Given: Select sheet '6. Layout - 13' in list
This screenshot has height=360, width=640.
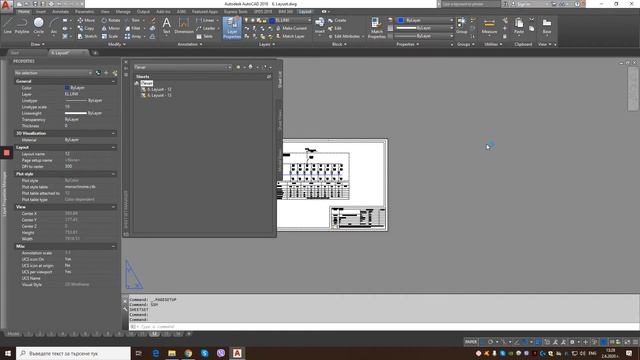Looking at the screenshot, I should [x=156, y=96].
